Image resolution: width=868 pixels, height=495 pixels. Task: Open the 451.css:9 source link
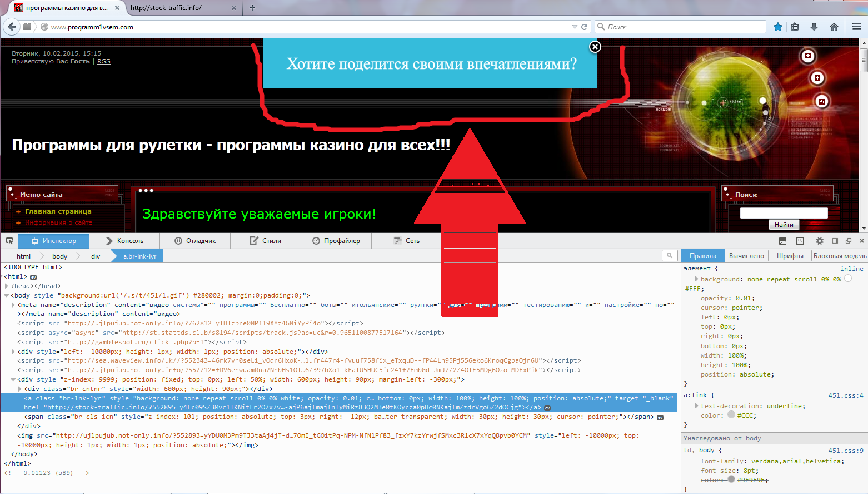point(846,451)
